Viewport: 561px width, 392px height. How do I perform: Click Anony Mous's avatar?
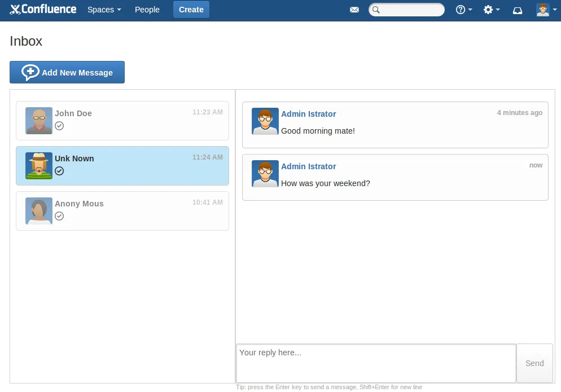tap(39, 210)
